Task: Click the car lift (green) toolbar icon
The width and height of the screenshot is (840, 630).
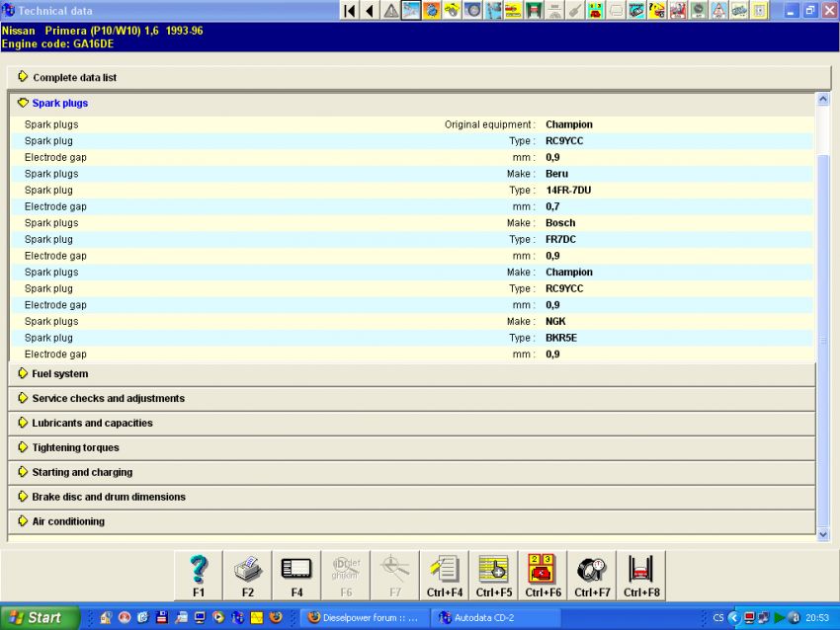Action: pyautogui.click(x=534, y=10)
